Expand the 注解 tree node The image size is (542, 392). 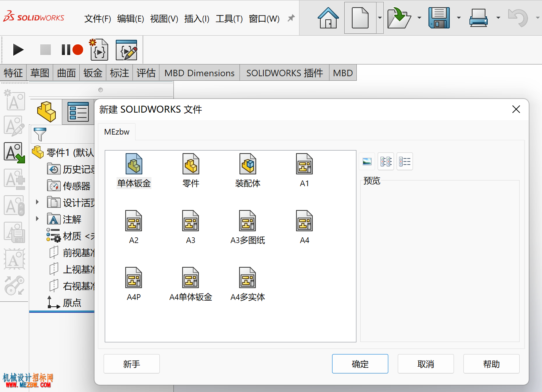click(37, 219)
